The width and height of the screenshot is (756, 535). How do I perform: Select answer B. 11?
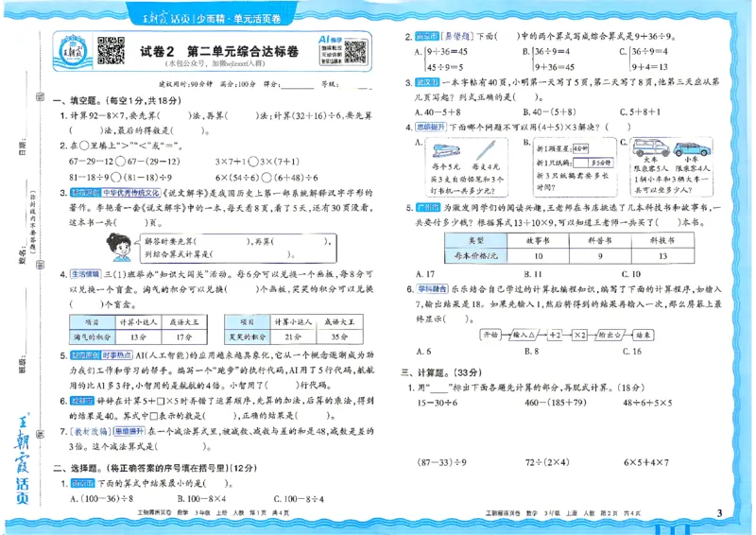[x=533, y=274]
